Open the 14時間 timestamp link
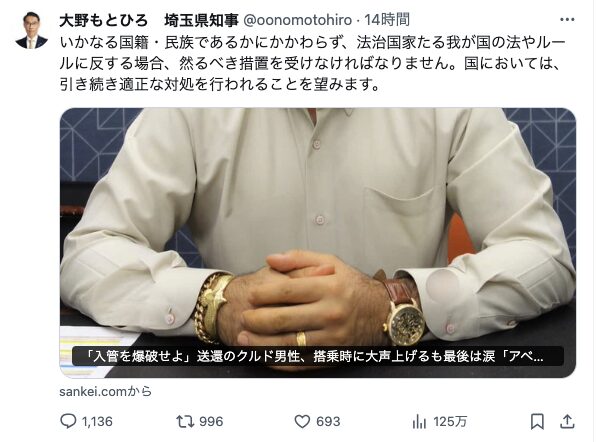The image size is (596, 442). click(x=387, y=20)
